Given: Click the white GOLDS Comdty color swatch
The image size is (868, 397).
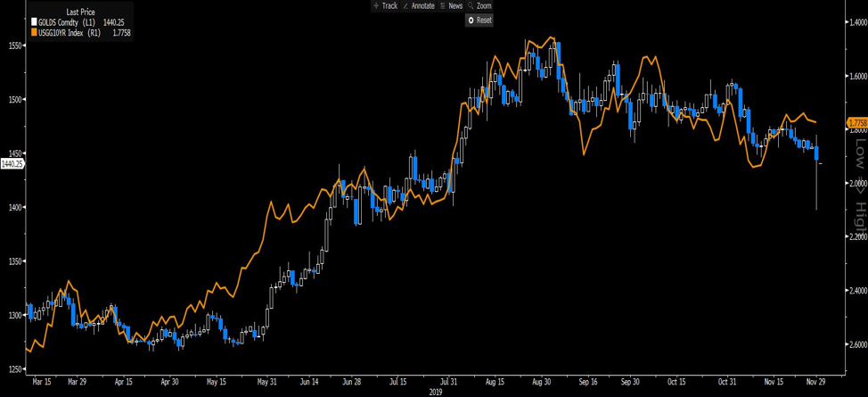Looking at the screenshot, I should tap(34, 21).
